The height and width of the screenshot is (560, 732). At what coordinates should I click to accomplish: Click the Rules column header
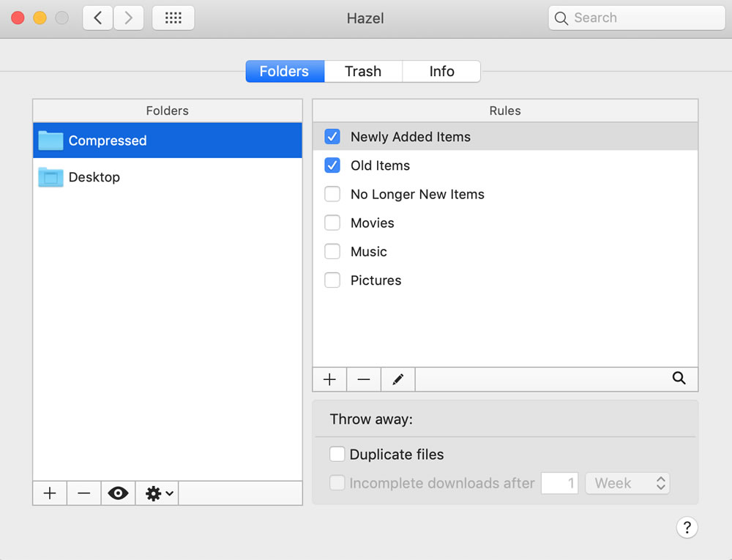click(505, 111)
